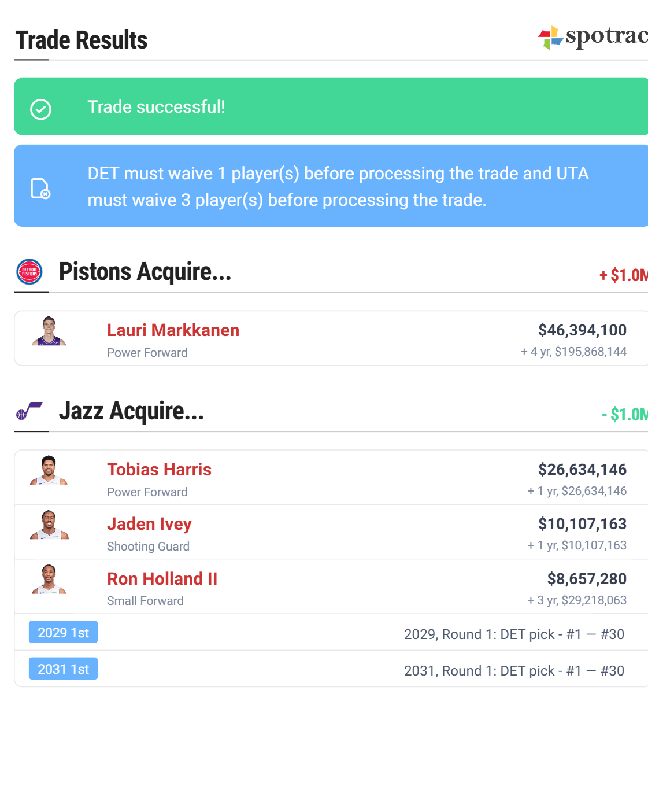Click the 2031 1st pick badge
The width and height of the screenshot is (648, 812).
[x=63, y=669]
